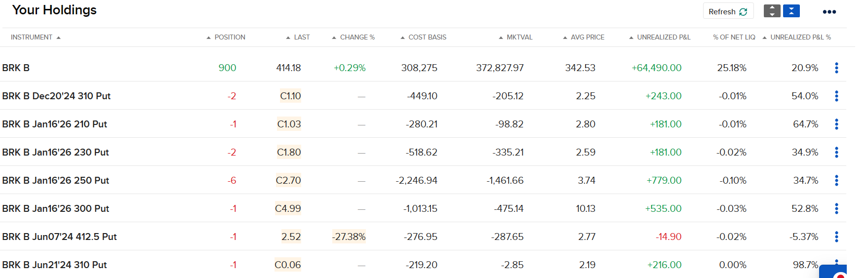Click the Avg Price column header

[x=587, y=37]
